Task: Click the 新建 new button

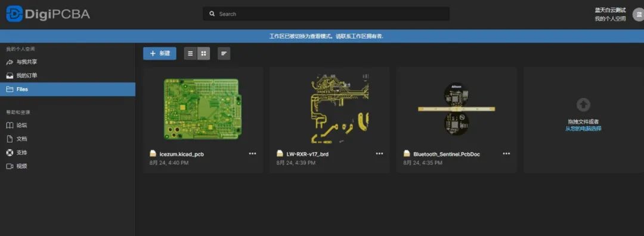Action: tap(160, 54)
